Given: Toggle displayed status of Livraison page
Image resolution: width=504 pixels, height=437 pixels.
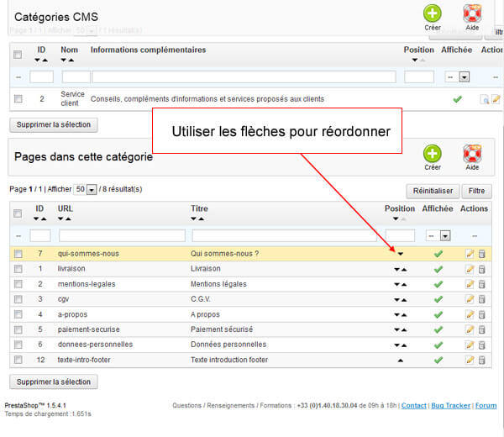Looking at the screenshot, I should pos(438,269).
